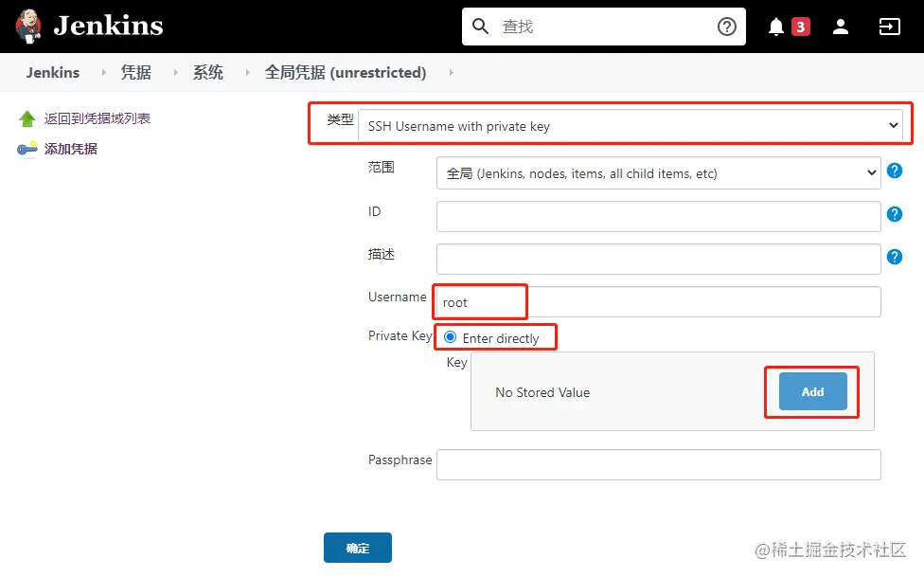Select the Enter directly radio button
924x577 pixels.
(450, 337)
